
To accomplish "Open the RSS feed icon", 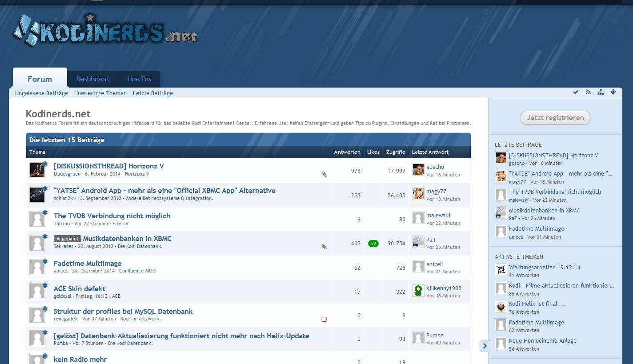I will click(588, 92).
